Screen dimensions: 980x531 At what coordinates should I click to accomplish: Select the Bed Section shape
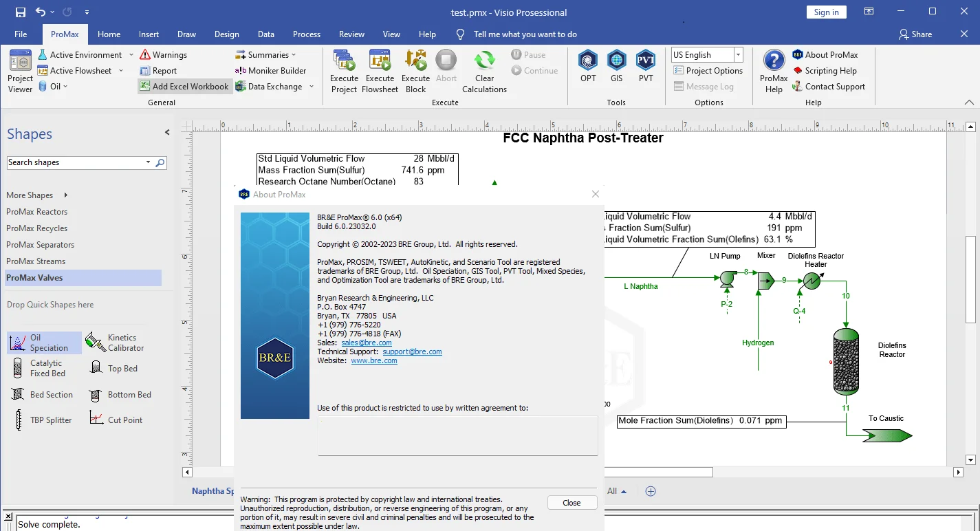click(42, 395)
